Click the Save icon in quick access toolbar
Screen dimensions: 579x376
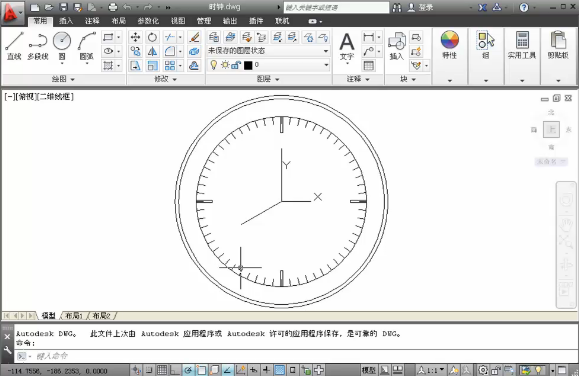click(64, 7)
